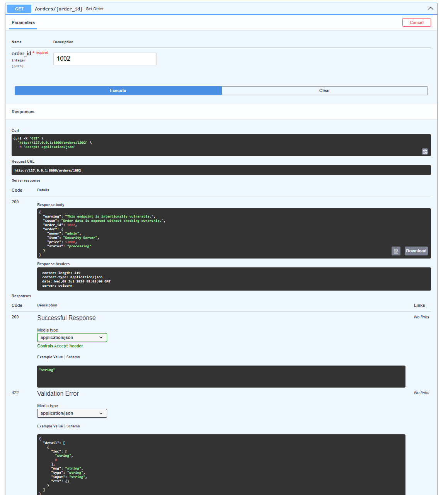Open media type dropdown for 200 response
Screen dimensions: 448x495
72,337
